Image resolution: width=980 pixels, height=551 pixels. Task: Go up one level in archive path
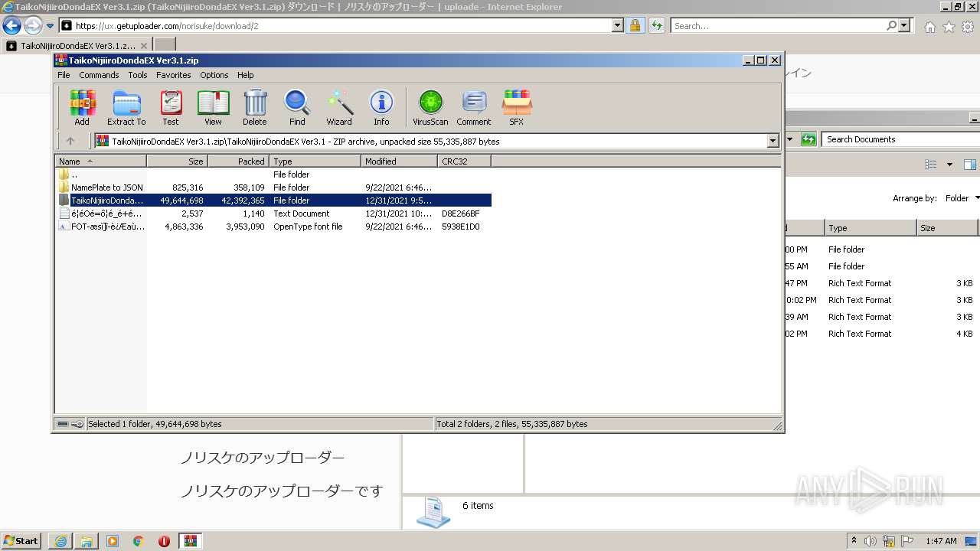(x=70, y=141)
